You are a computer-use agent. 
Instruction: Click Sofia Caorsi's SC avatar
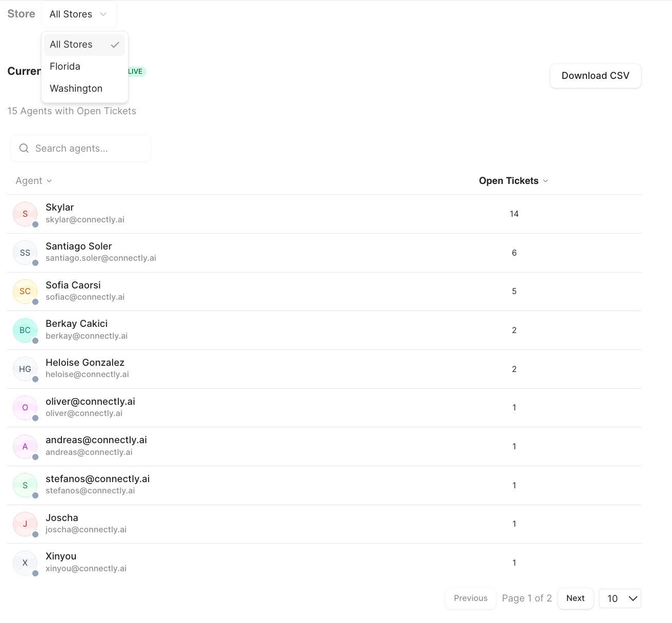(x=25, y=292)
